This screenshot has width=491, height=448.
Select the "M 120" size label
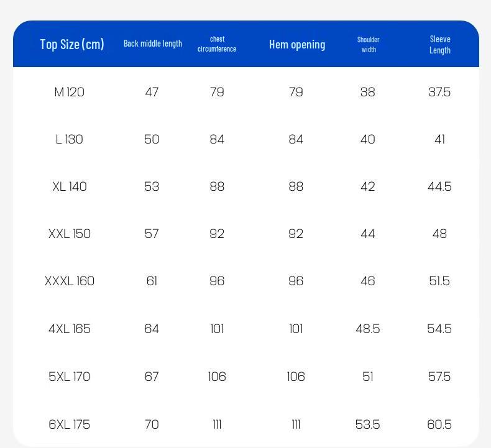[69, 92]
